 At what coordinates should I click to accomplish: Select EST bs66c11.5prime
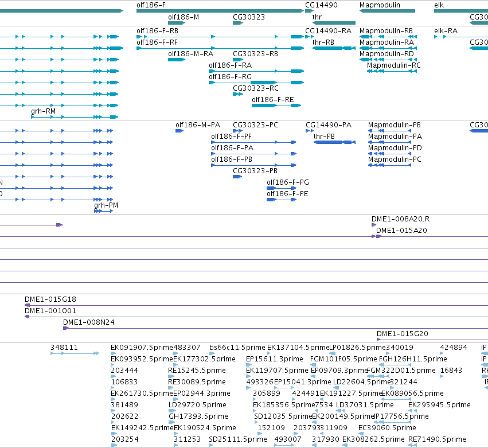[x=237, y=348]
